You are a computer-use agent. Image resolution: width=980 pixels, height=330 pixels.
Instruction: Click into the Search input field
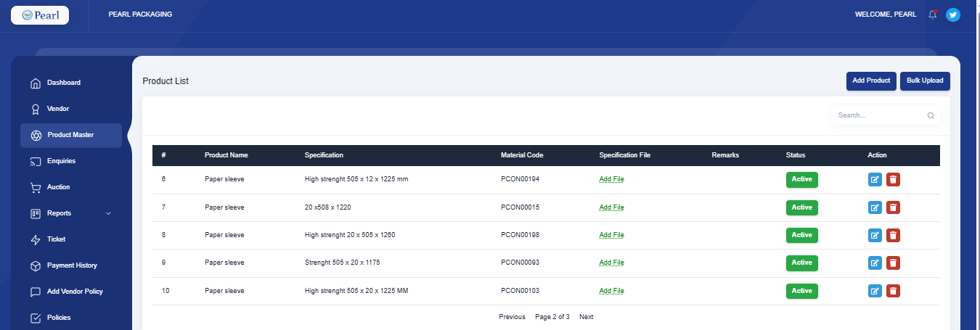click(878, 115)
